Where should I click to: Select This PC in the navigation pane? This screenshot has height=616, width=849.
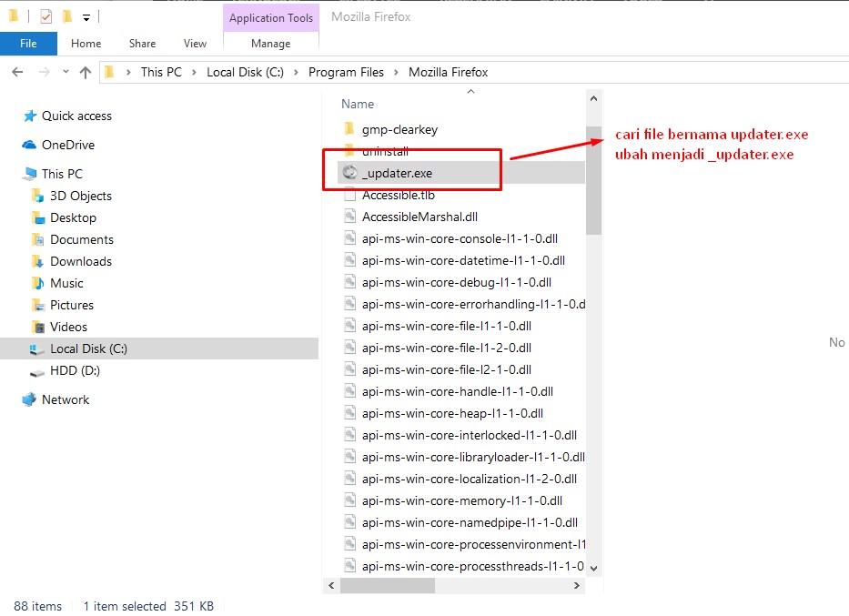62,174
